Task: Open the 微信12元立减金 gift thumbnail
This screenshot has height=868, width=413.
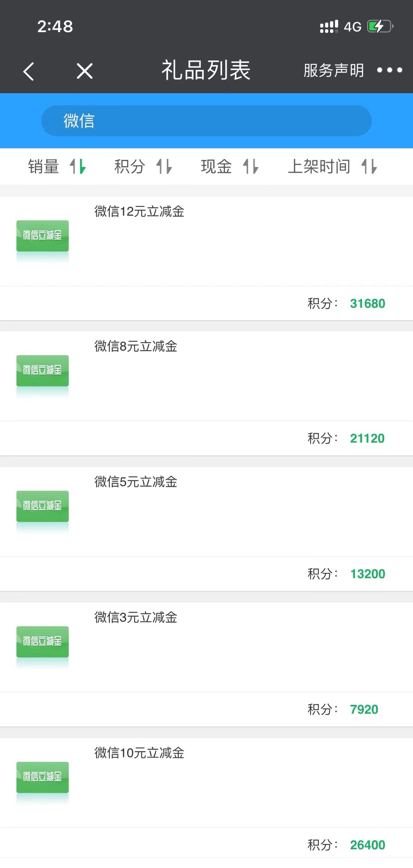Action: click(43, 236)
